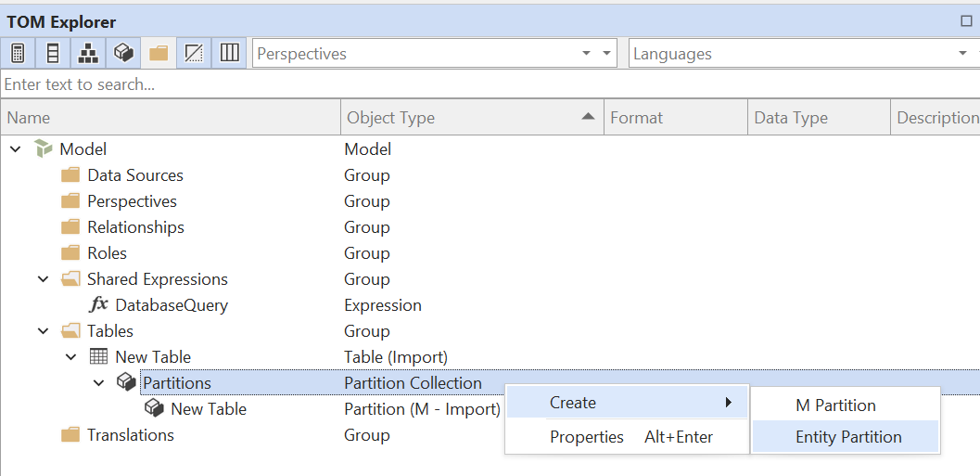Screen dimensions: 980x476
Task: Collapse the Tables group node
Action: 44,331
